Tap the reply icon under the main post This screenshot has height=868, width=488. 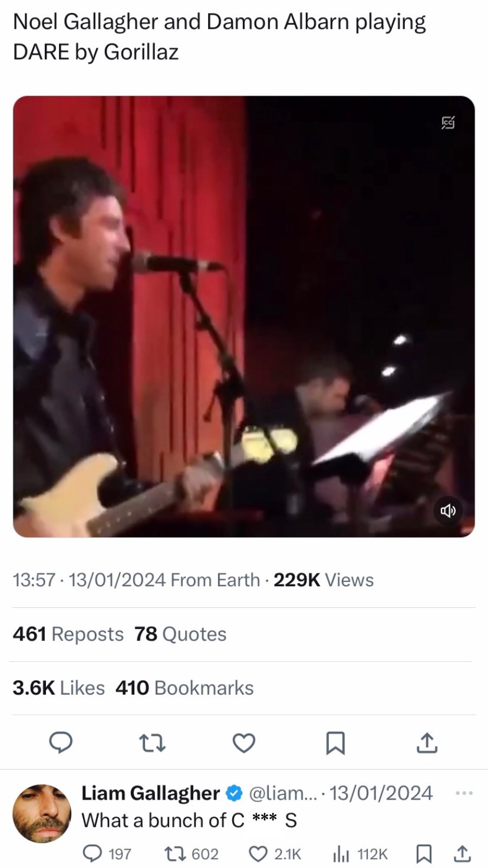click(60, 743)
